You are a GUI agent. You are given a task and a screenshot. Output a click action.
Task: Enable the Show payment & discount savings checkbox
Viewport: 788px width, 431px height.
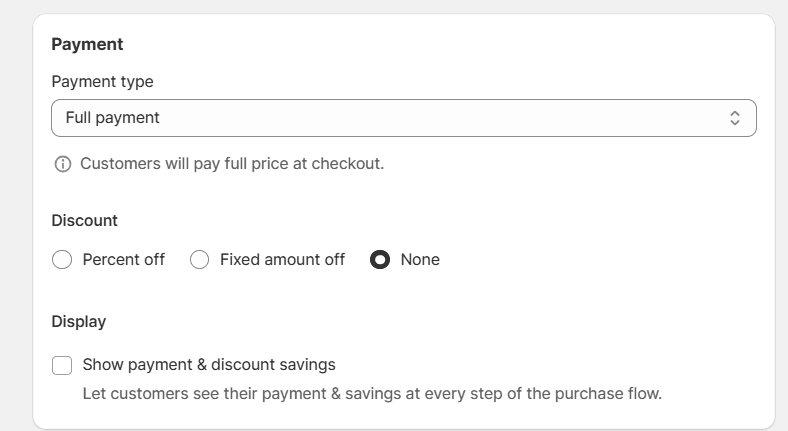pos(62,365)
